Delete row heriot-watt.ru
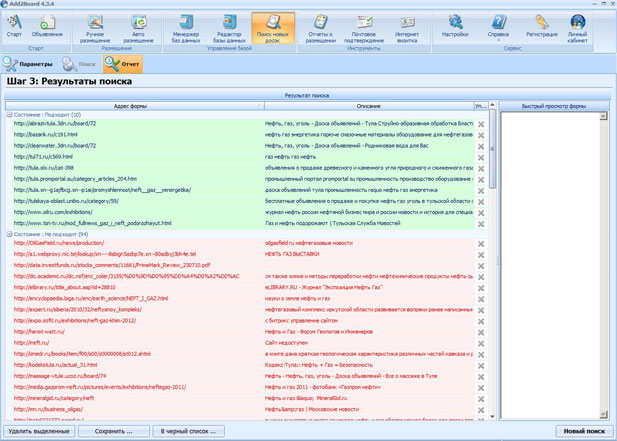 (x=481, y=332)
